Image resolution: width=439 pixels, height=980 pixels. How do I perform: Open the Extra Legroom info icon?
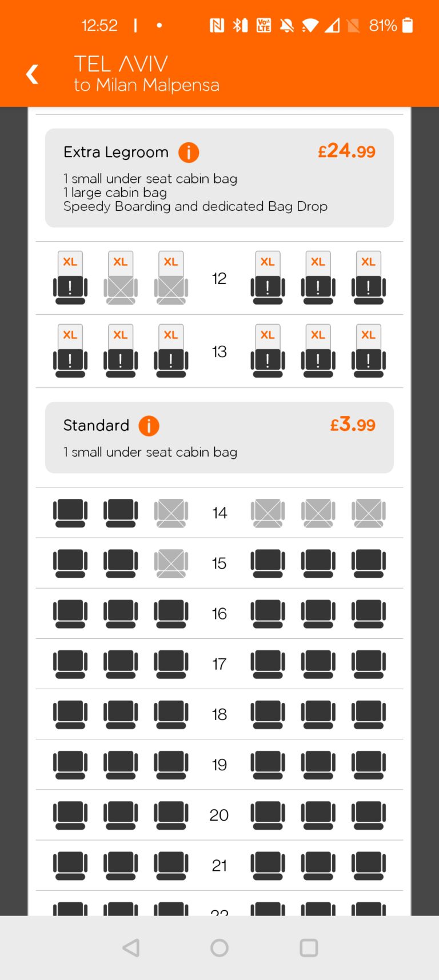[x=189, y=152]
